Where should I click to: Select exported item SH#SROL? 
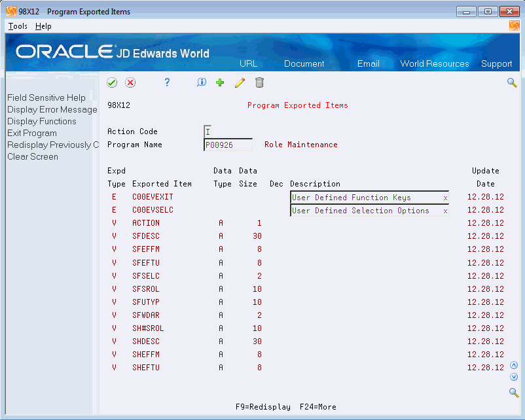coord(148,328)
